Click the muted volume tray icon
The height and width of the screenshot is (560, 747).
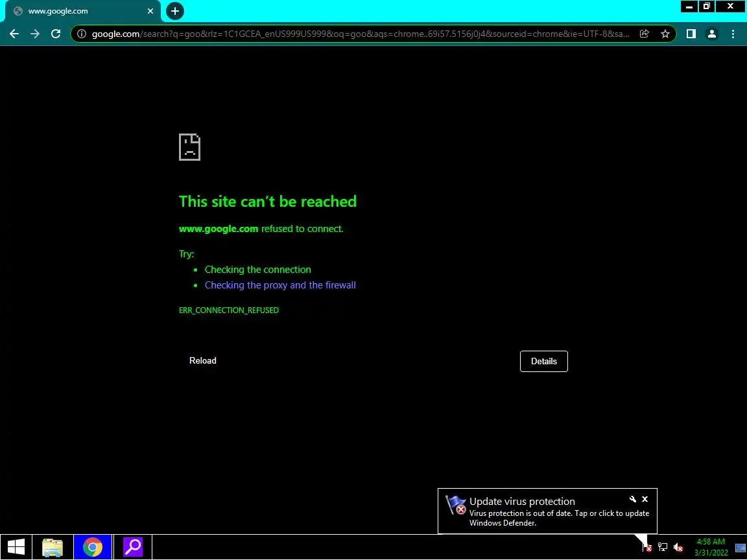click(678, 547)
